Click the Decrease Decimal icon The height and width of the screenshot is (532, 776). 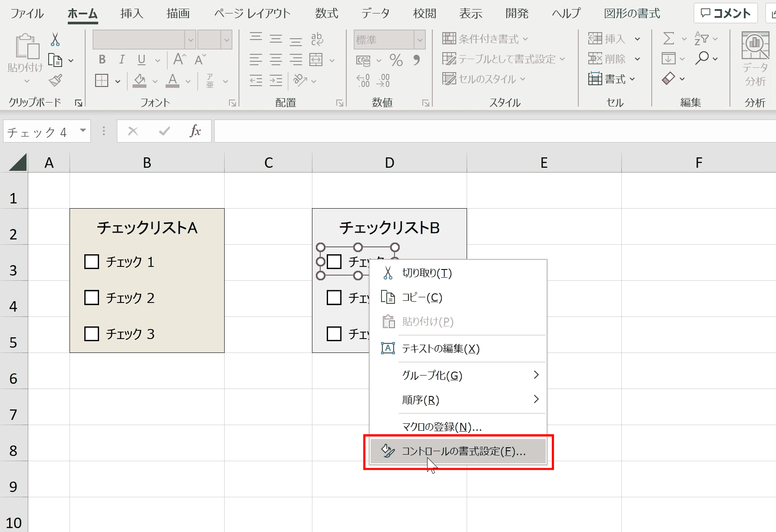point(383,80)
